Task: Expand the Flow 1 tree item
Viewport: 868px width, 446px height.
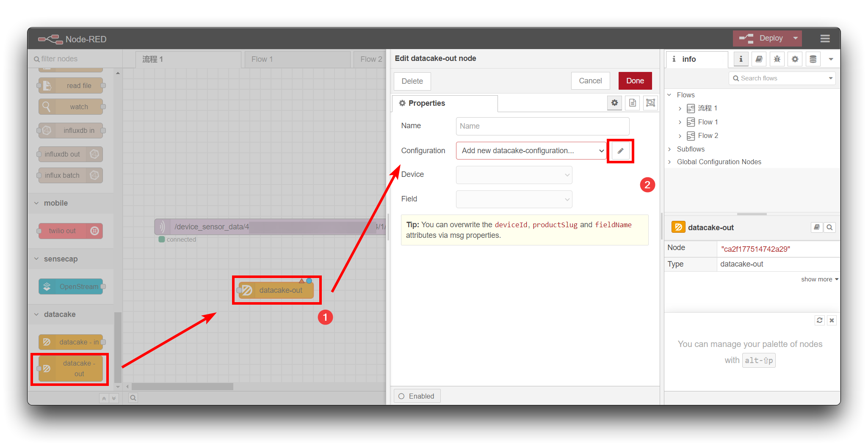Action: click(680, 122)
